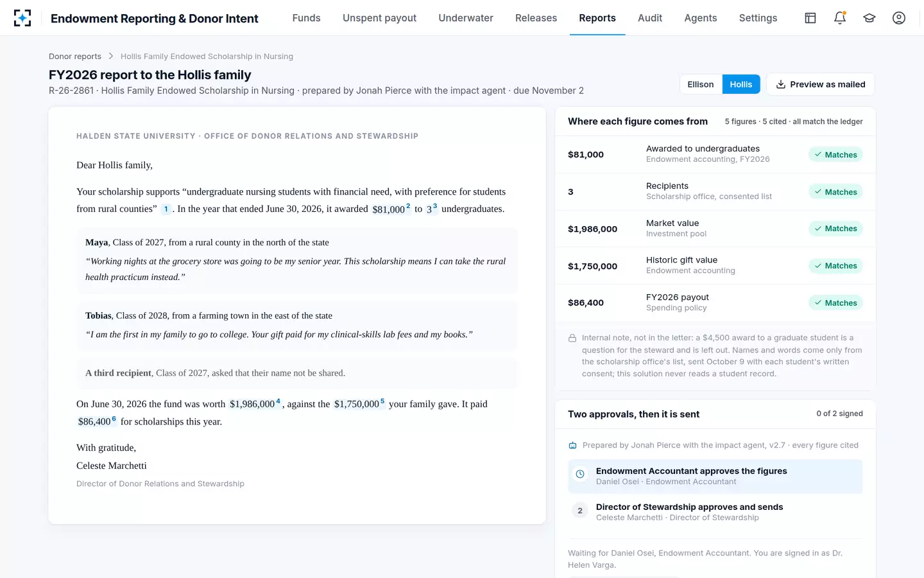
Task: Open the user account icon
Action: 899,18
